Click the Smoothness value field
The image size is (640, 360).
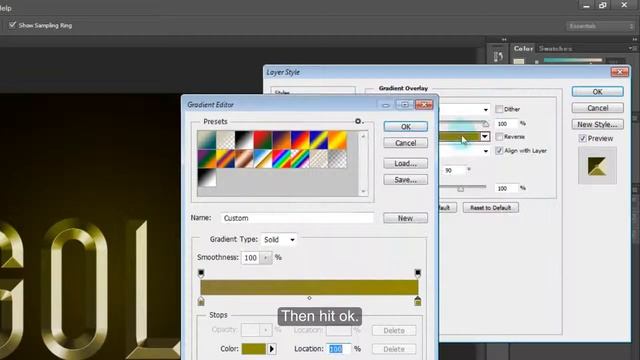click(251, 258)
